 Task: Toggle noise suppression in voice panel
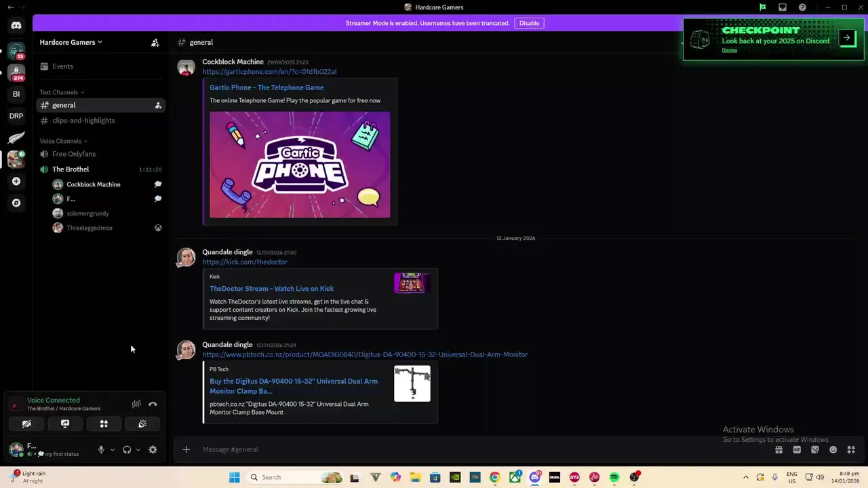[136, 404]
